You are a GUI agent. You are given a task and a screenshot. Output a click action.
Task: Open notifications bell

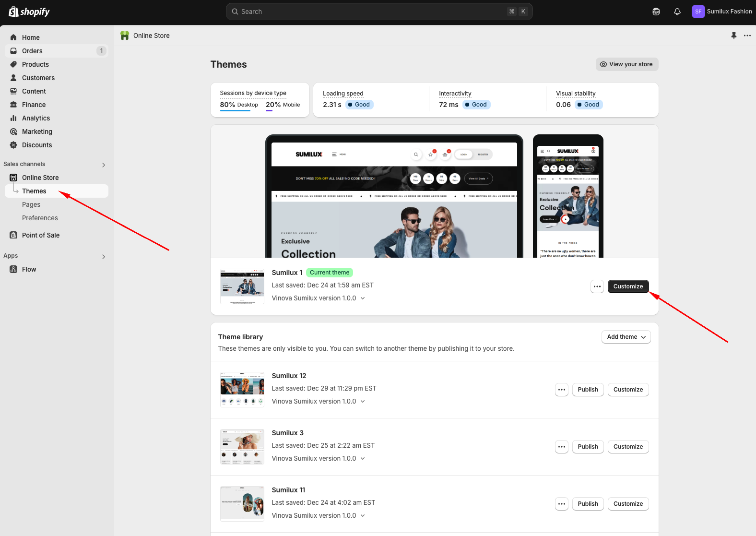coord(677,12)
